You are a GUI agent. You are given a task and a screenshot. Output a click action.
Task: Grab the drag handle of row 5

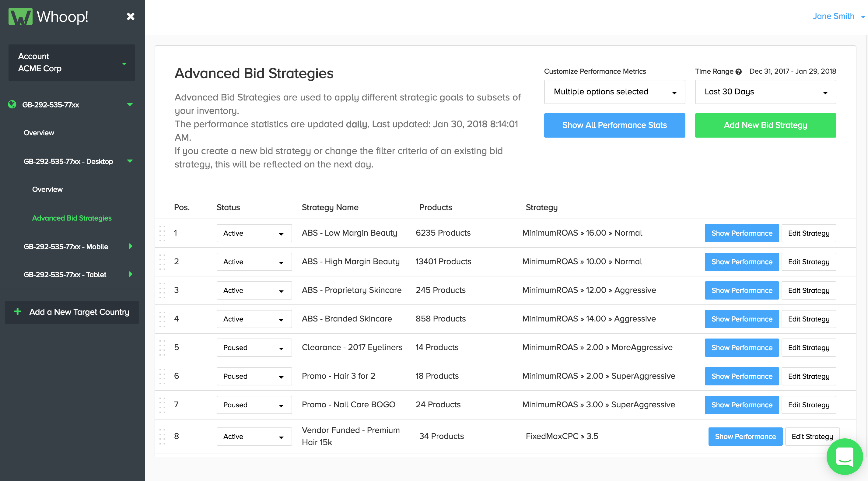[162, 348]
